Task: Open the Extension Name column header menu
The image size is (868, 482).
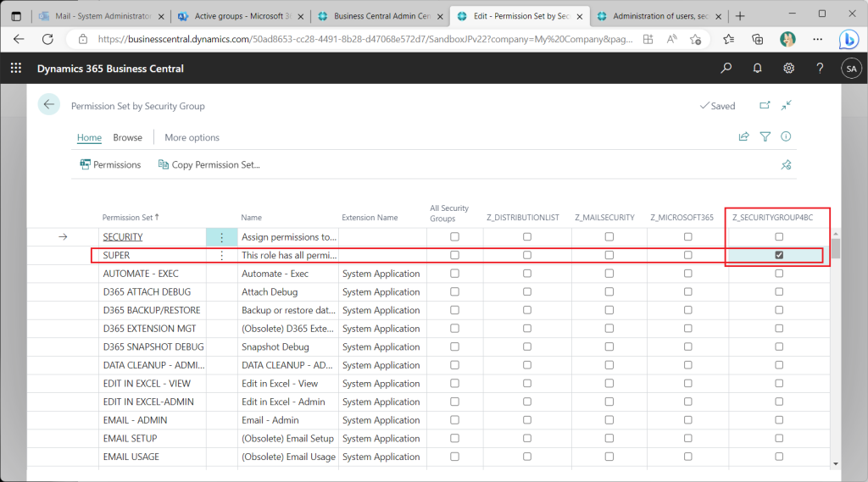Action: coord(370,218)
